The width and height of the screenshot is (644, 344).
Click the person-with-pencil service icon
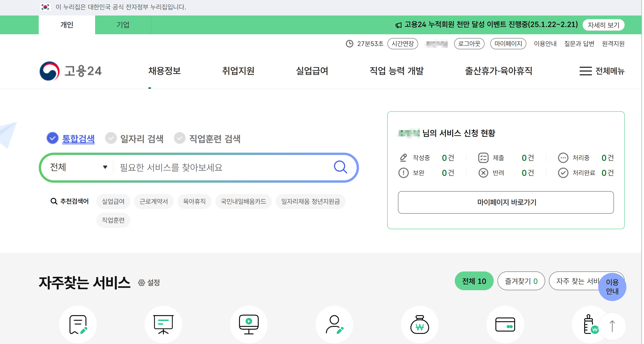[334, 324]
